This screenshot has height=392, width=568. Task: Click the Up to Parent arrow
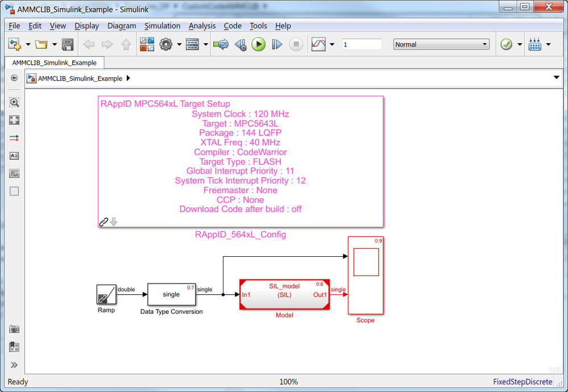click(126, 44)
